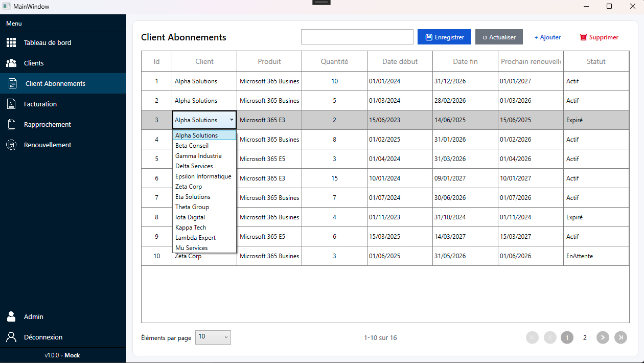Click the date début cell 01/03/2024
Image resolution: width=644 pixels, height=363 pixels.
400,101
